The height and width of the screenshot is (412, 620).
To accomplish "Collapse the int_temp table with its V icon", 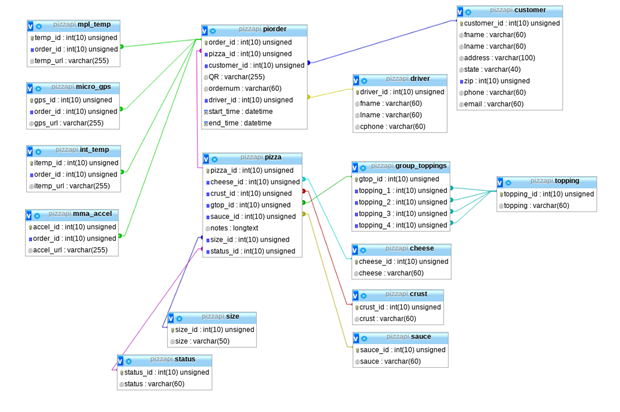I will point(30,151).
